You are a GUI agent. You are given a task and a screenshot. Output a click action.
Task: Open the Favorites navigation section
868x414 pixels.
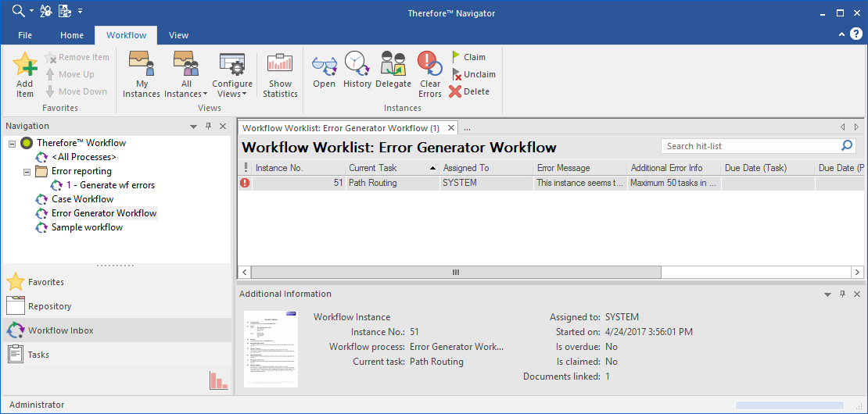117,282
